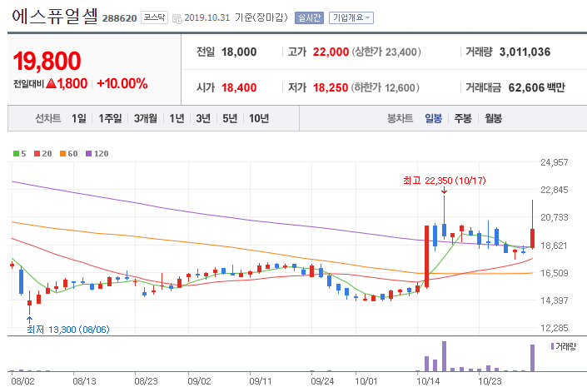Click the 10/14 date axis label
587x392 pixels.
(x=428, y=381)
